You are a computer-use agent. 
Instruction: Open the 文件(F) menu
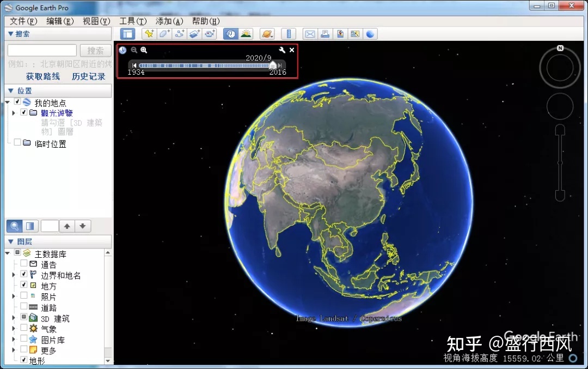23,21
